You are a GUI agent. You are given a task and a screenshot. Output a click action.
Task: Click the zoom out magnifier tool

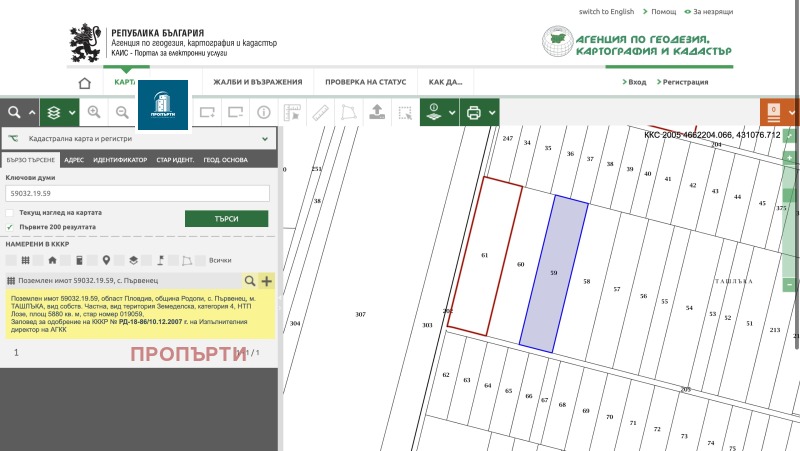122,112
